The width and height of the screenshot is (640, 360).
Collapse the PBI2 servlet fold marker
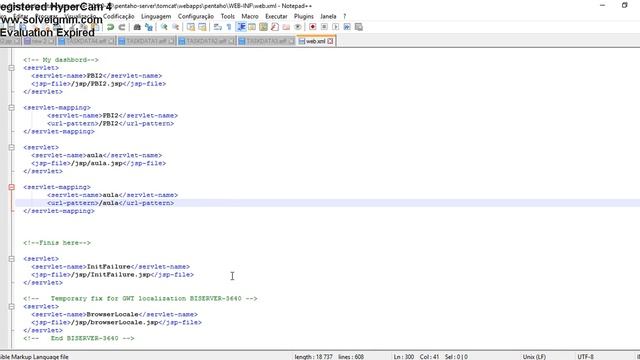11,68
